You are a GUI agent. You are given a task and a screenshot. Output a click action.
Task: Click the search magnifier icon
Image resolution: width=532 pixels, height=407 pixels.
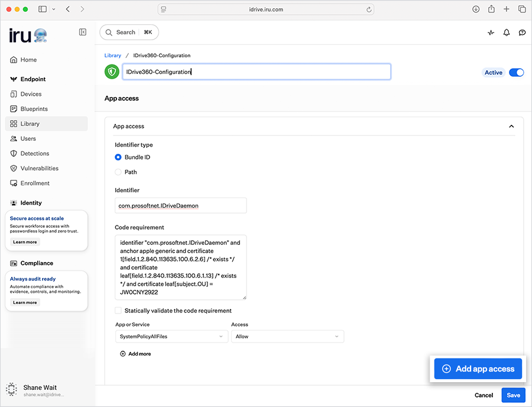pos(109,33)
